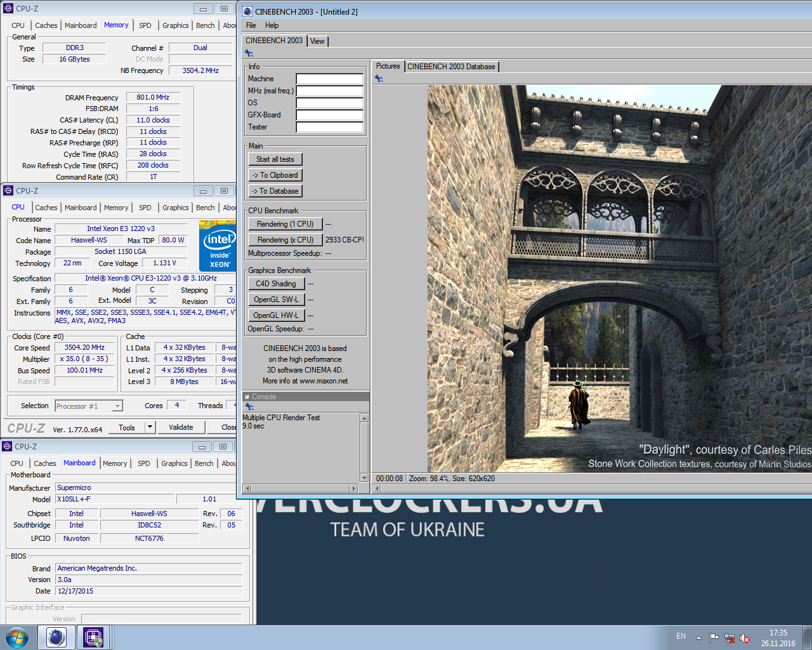Click the "Supermicro" manufacturer field
Image resolution: width=812 pixels, height=650 pixels.
click(149, 487)
